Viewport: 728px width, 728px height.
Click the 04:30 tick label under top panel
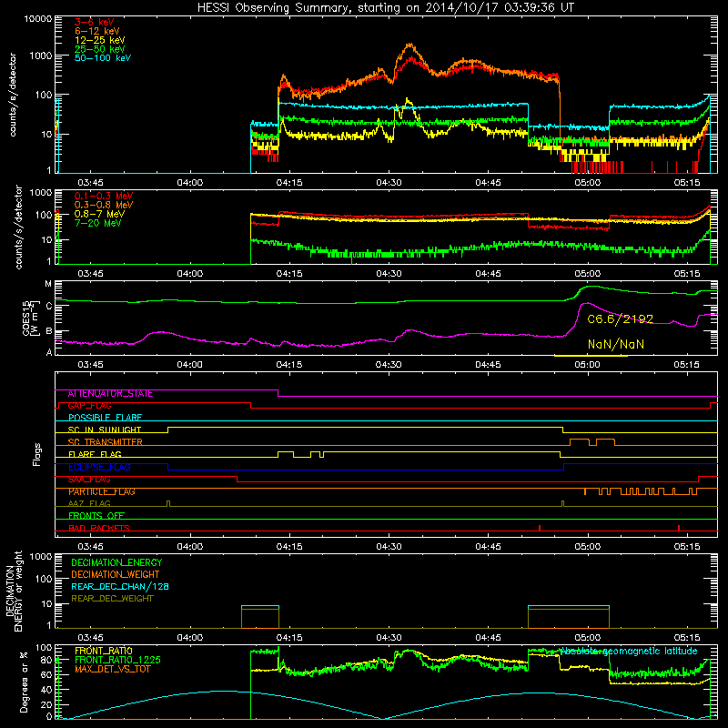(389, 183)
